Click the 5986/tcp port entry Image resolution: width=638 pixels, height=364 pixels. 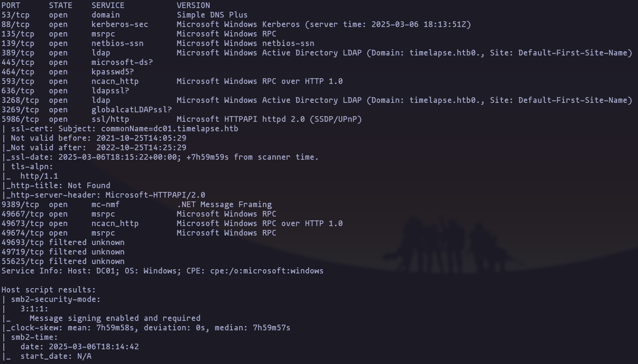pyautogui.click(x=20, y=119)
